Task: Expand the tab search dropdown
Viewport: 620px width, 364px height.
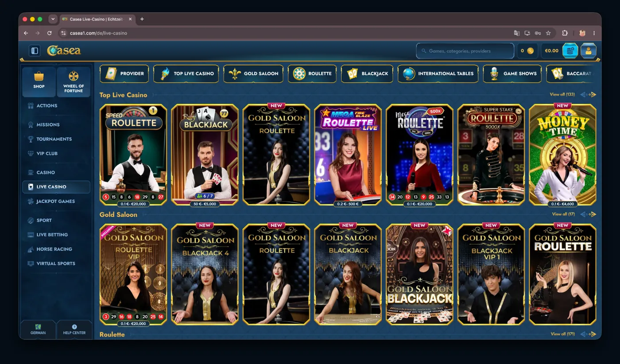Action: tap(53, 19)
